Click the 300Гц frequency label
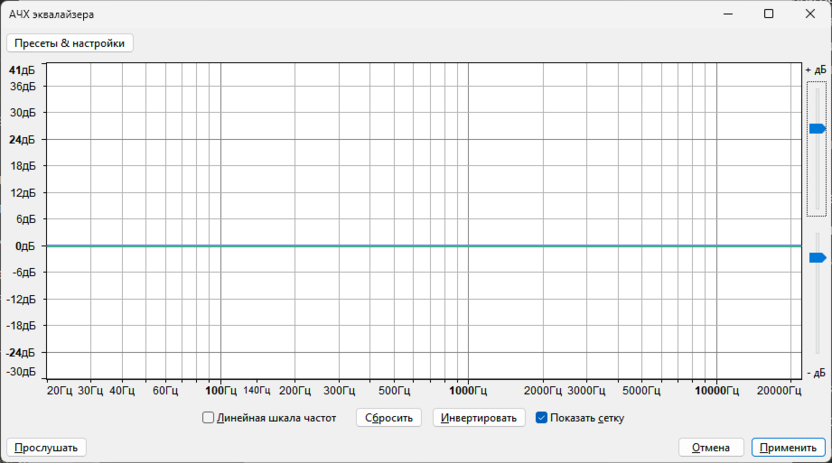The width and height of the screenshot is (832, 463). coord(339,391)
